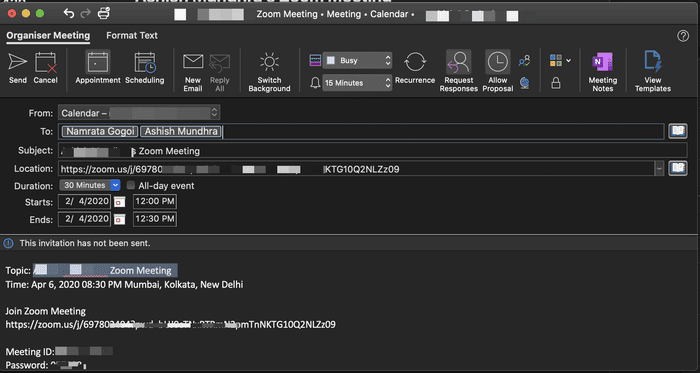Switch to Organiser Meeting tab
The height and width of the screenshot is (373, 700).
48,36
